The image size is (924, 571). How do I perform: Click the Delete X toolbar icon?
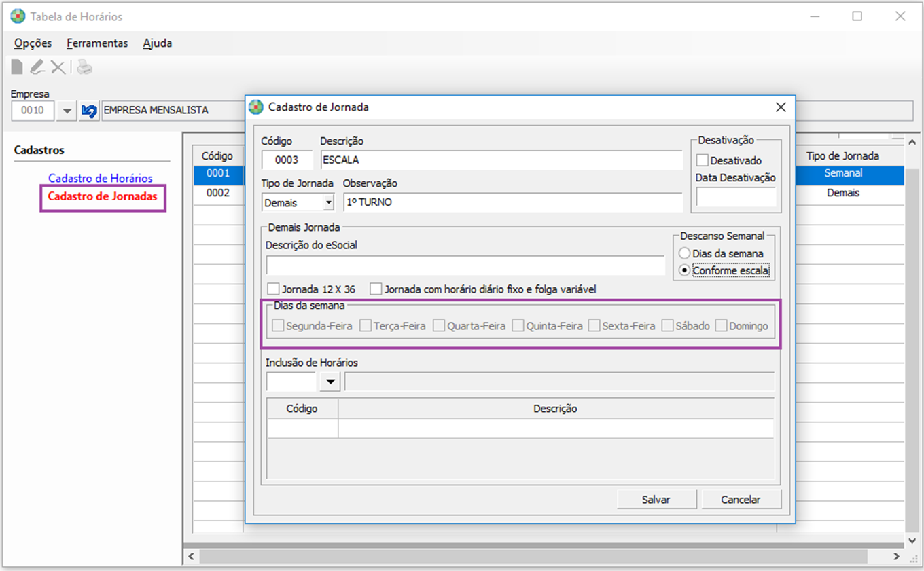pyautogui.click(x=58, y=67)
